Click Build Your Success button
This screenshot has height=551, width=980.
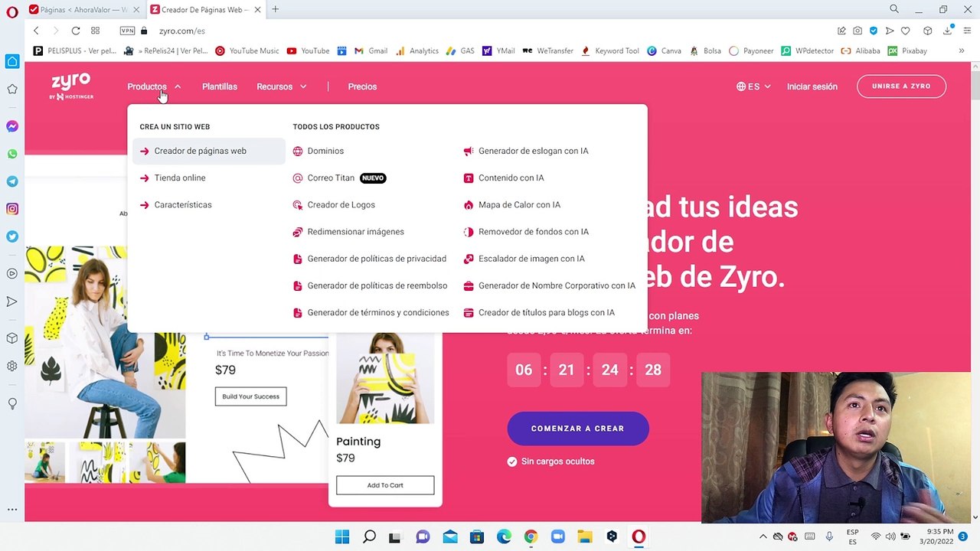point(250,396)
